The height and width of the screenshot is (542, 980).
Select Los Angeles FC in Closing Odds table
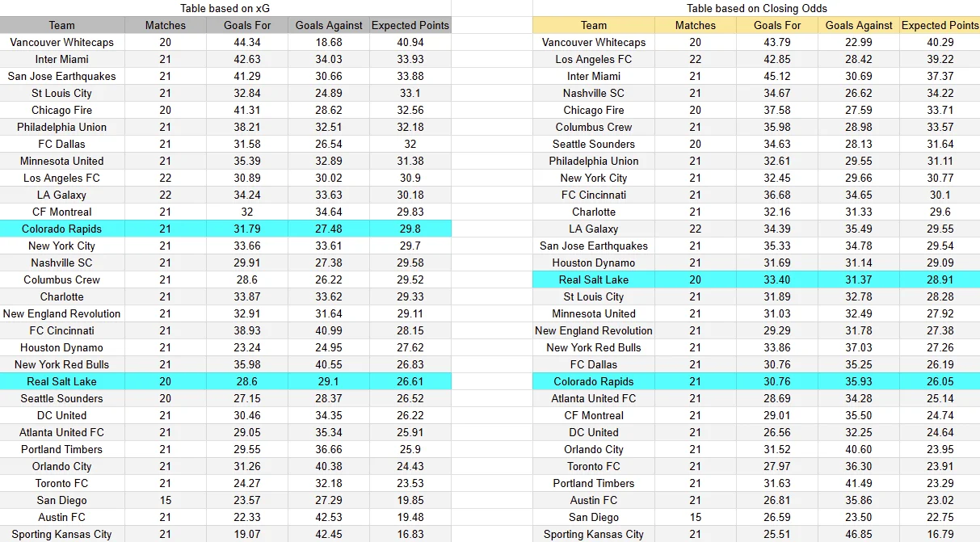tap(594, 59)
